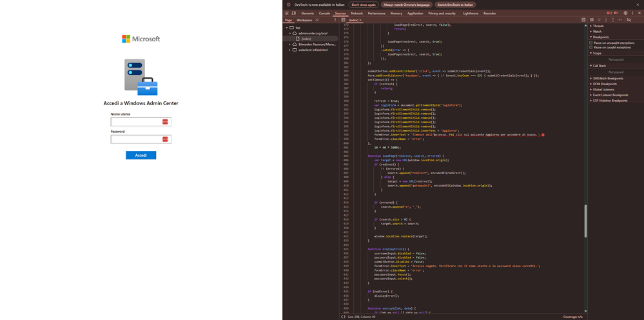
Task: Show more navigator tabs chevron
Action: (317, 20)
